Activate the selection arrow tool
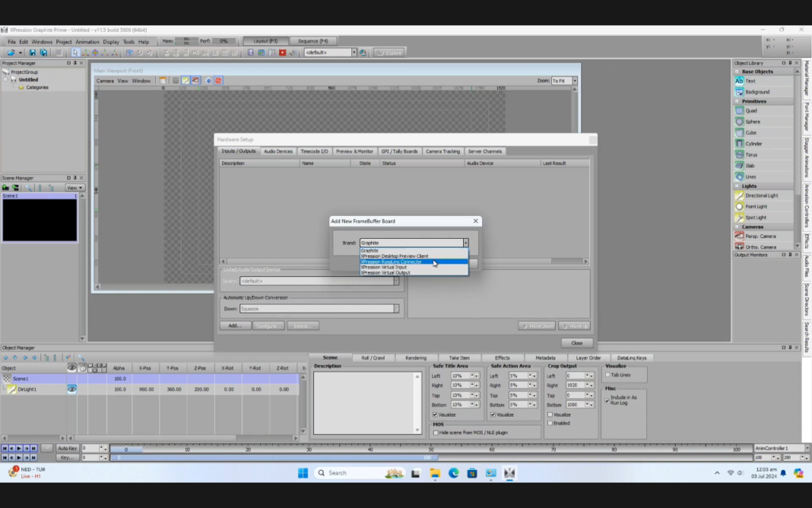Viewport: 812px width, 508px height. tap(75, 52)
